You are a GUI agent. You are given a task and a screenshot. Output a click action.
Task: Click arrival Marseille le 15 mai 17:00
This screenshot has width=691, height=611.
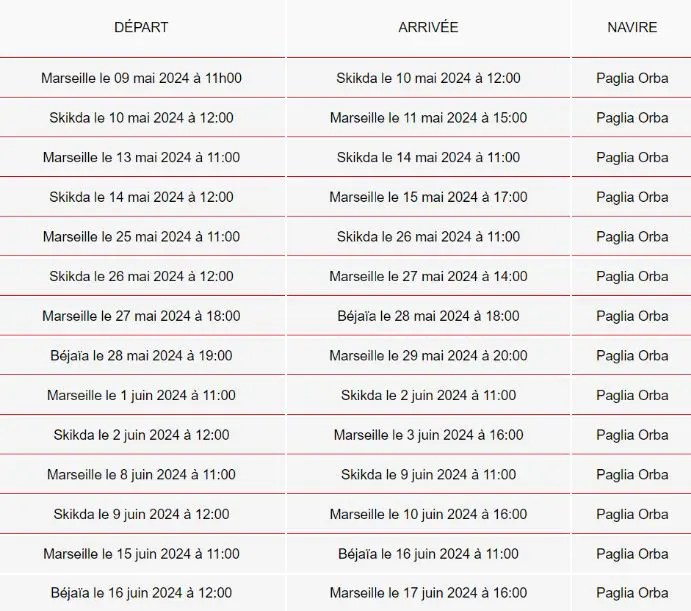coord(428,197)
